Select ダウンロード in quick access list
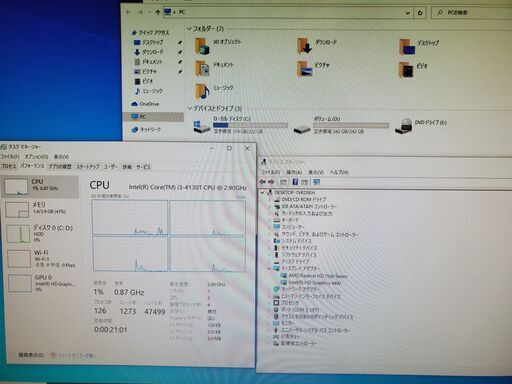Image resolution: width=512 pixels, height=384 pixels. (149, 52)
